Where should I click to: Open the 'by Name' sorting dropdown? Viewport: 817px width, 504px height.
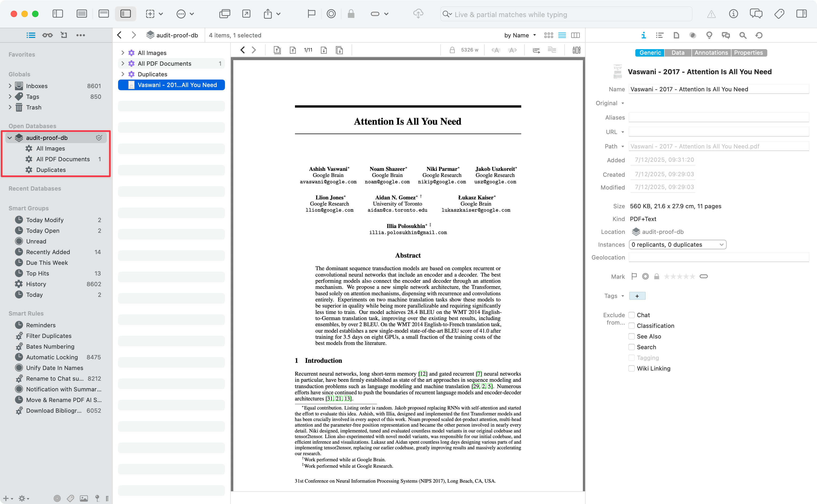coord(519,35)
